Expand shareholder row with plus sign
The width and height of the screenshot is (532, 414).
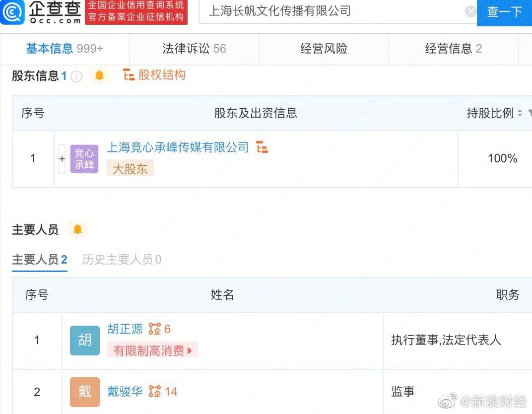click(x=62, y=159)
